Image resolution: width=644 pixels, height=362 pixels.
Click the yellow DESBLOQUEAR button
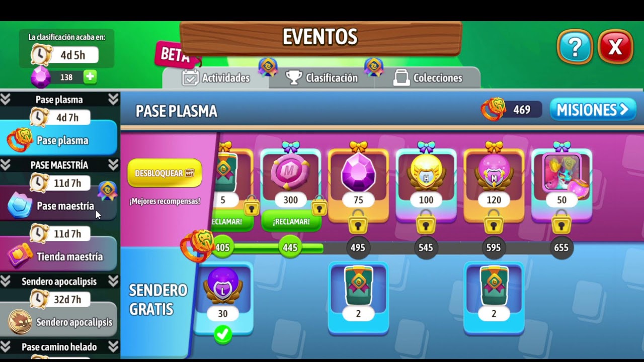coord(165,173)
